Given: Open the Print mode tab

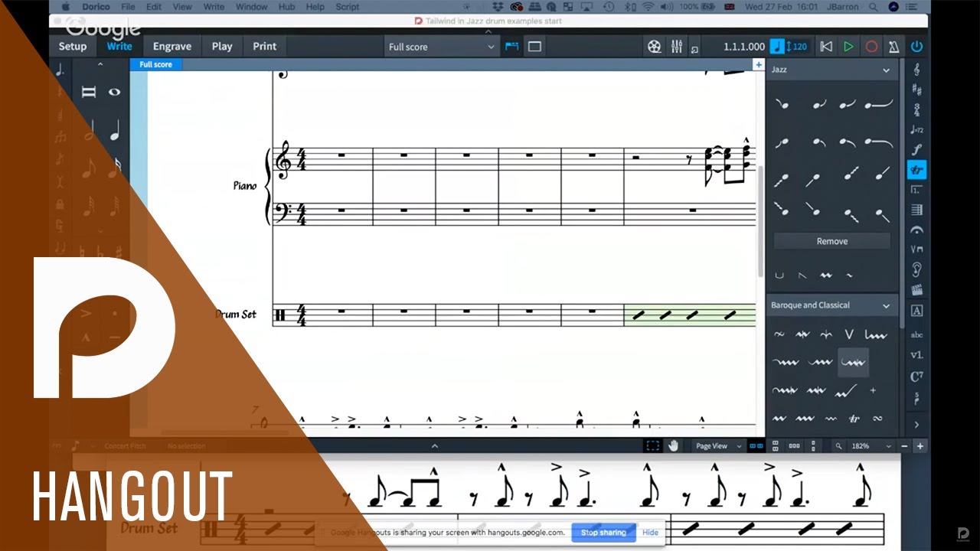Looking at the screenshot, I should coord(265,47).
